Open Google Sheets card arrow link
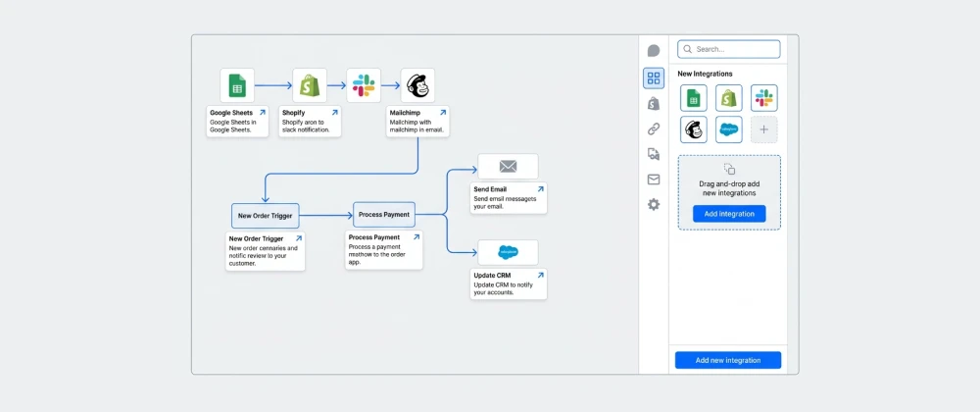The height and width of the screenshot is (412, 980). tap(263, 113)
